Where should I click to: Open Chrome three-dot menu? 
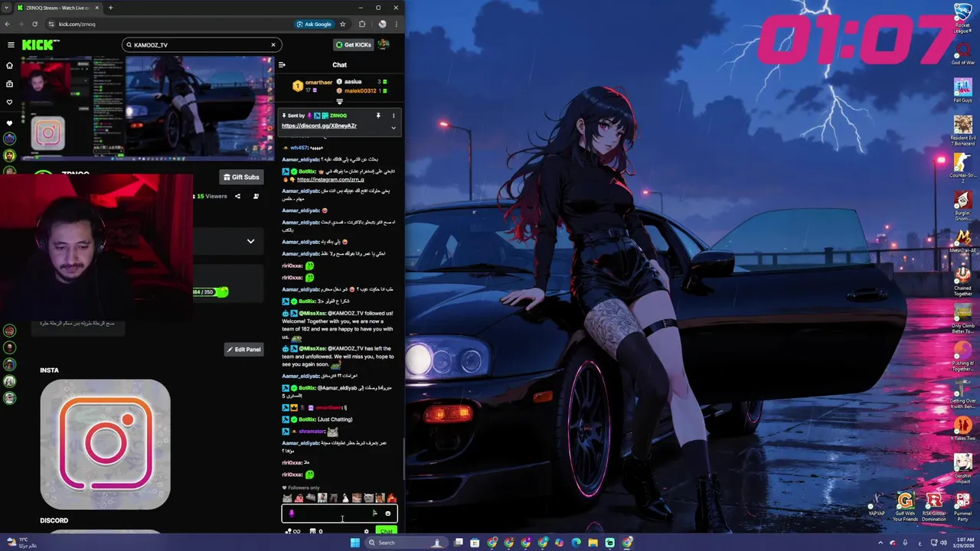(397, 24)
